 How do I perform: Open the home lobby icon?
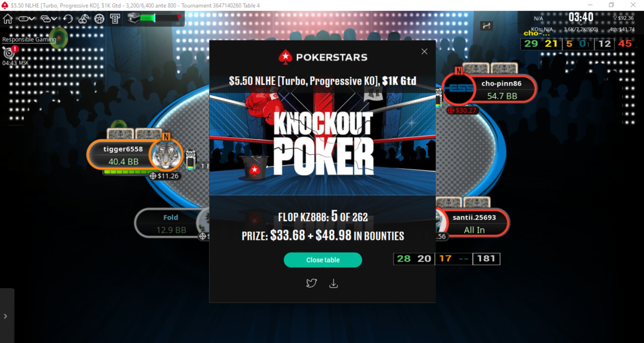(x=8, y=19)
